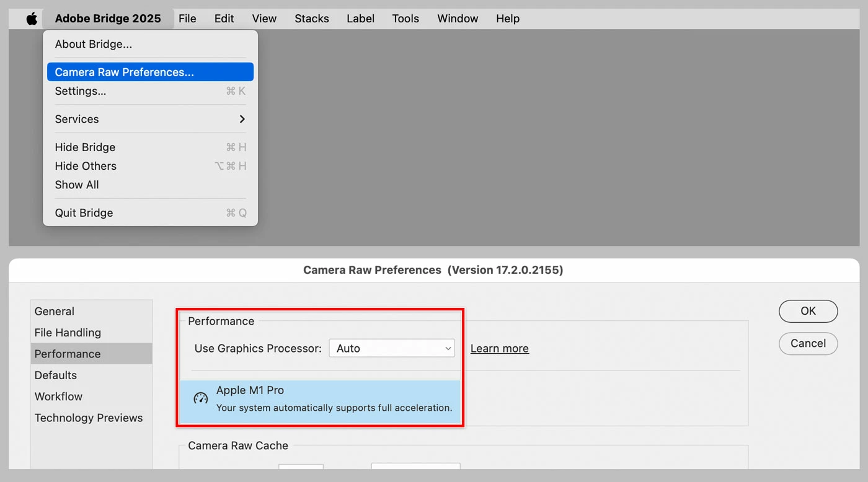Open the Label menu
This screenshot has width=868, height=482.
[360, 19]
